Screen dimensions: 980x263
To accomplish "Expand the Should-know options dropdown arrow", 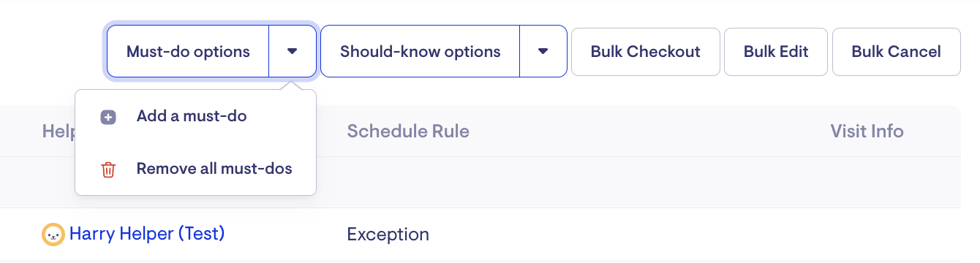I will [x=543, y=51].
